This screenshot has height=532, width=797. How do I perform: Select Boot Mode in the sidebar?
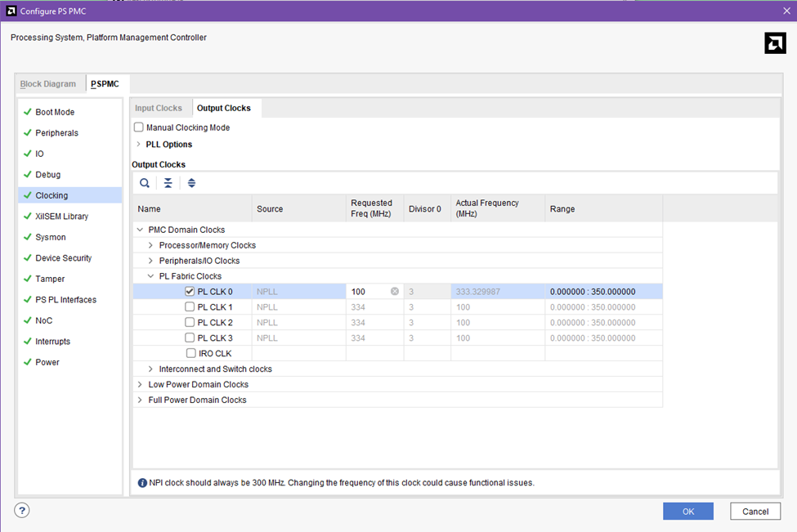55,112
